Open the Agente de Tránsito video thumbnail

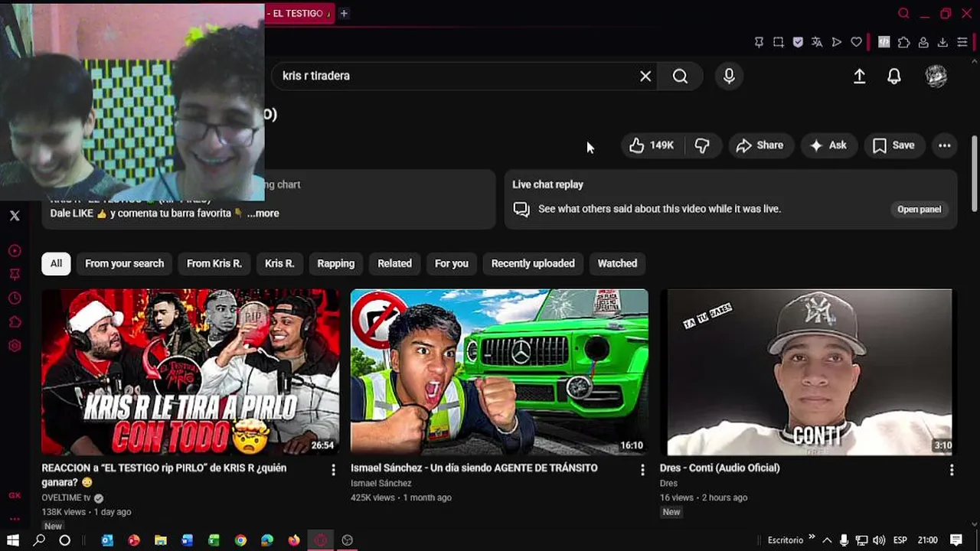pos(499,372)
